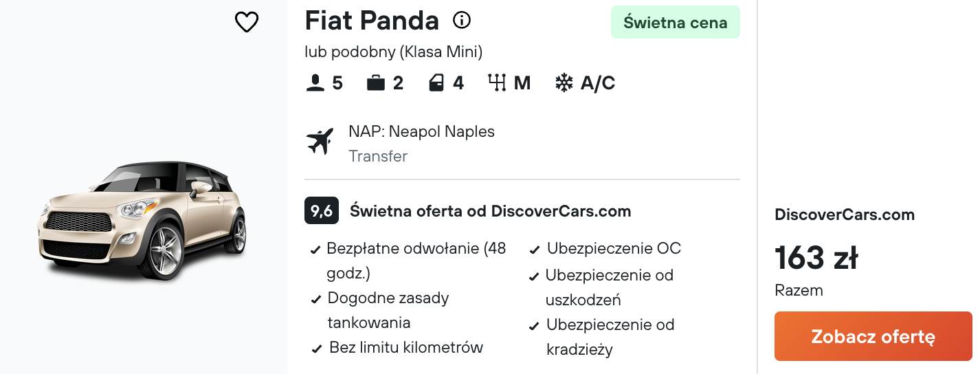Click the 163 zł total price
This screenshot has height=374, width=980.
(816, 258)
